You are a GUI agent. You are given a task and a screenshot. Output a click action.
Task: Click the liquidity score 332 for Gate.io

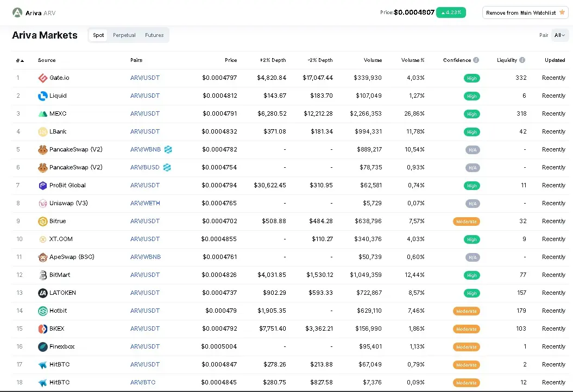click(521, 78)
